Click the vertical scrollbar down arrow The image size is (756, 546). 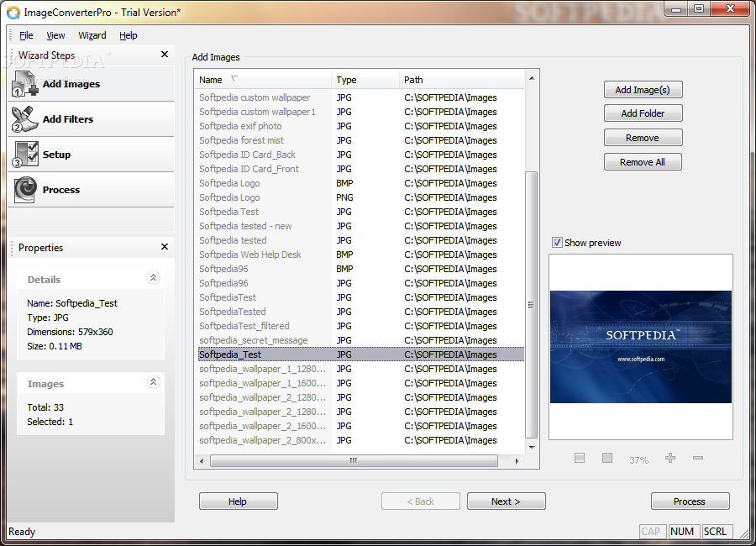[532, 447]
